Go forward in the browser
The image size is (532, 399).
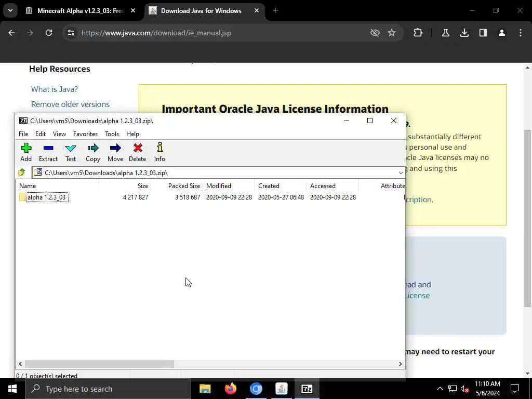[x=30, y=33]
